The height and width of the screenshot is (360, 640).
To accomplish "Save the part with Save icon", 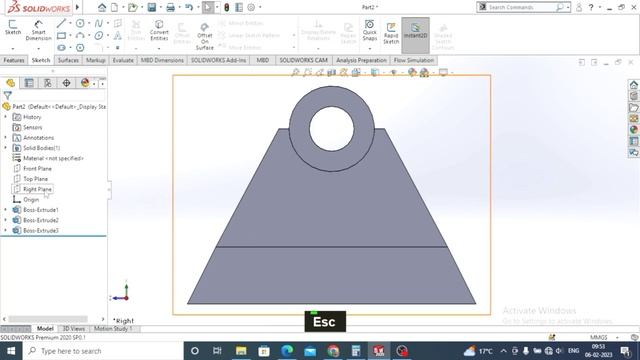I will (x=151, y=7).
